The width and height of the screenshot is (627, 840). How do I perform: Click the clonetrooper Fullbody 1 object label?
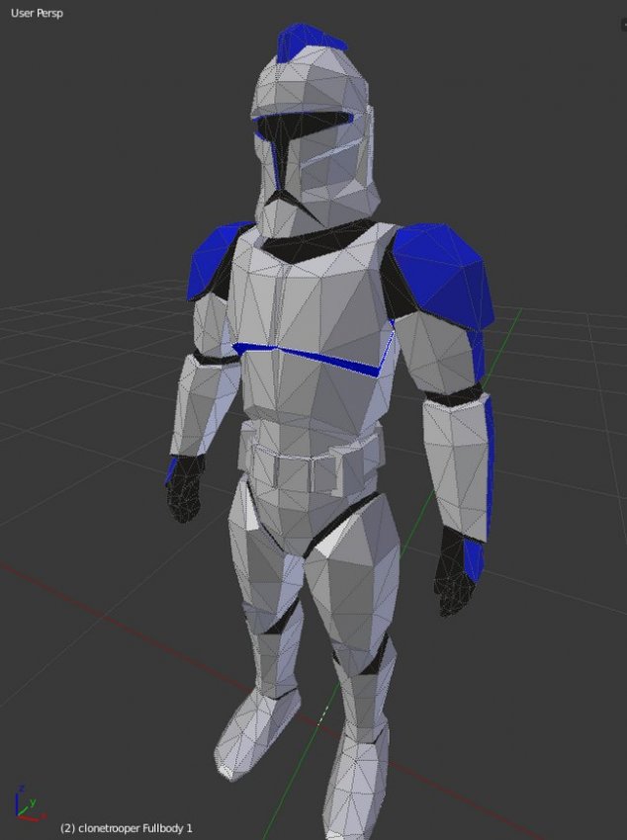pyautogui.click(x=127, y=827)
